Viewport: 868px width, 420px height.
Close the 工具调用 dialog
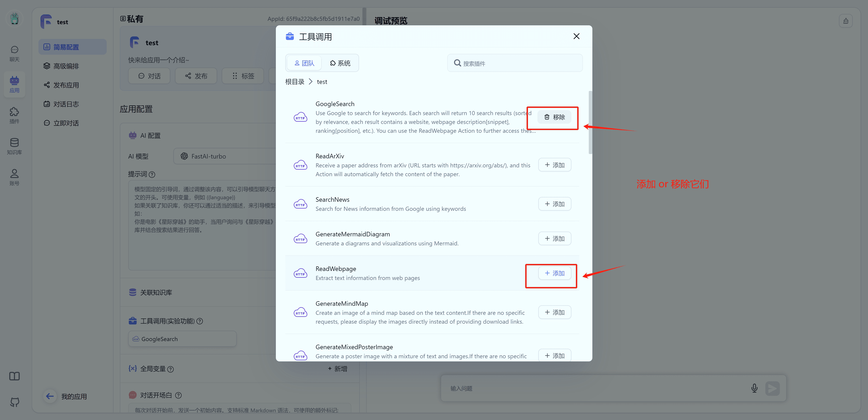576,36
